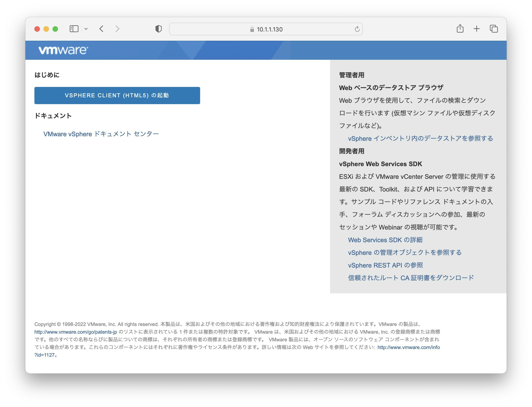Open a new tab with the plus icon
This screenshot has height=407, width=532.
pos(476,28)
